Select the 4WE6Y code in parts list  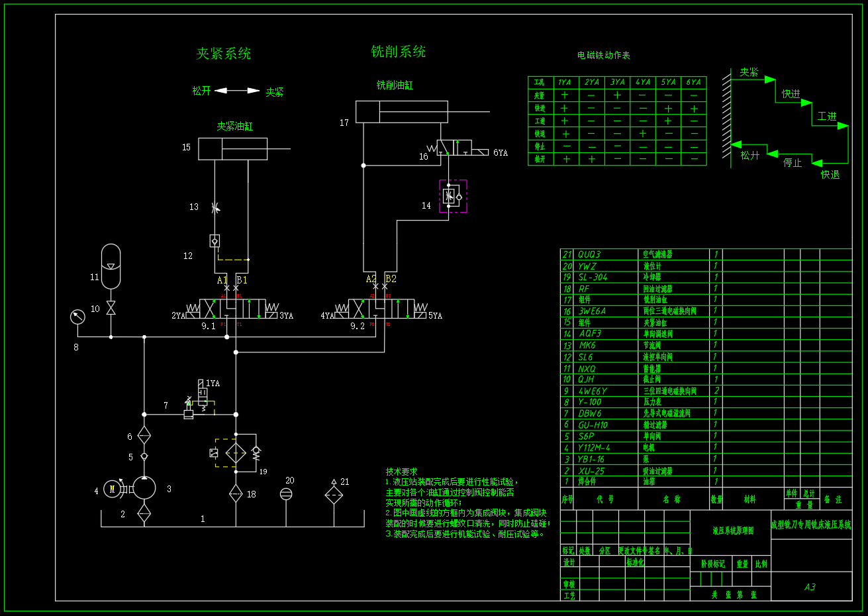point(593,391)
